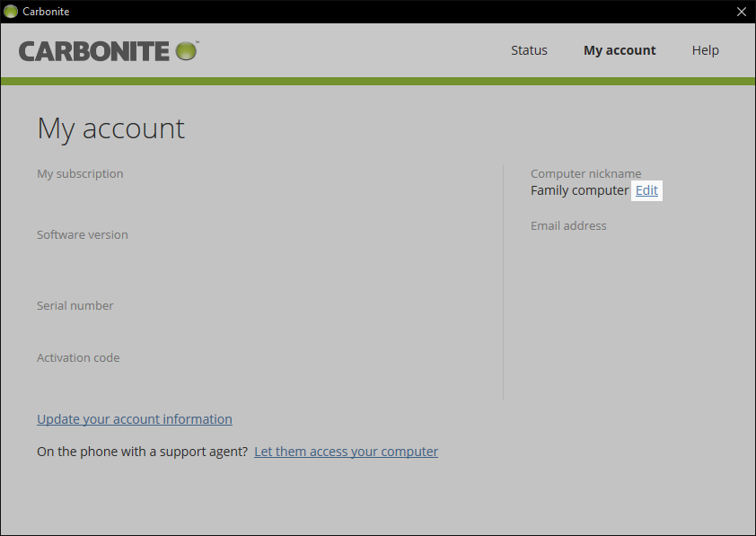Select the My subscription label

(x=80, y=173)
